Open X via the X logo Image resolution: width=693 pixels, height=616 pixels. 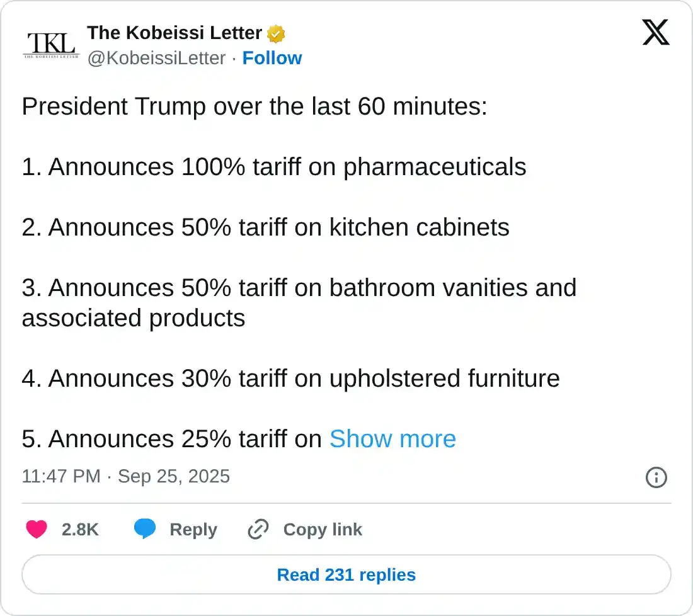pos(655,32)
